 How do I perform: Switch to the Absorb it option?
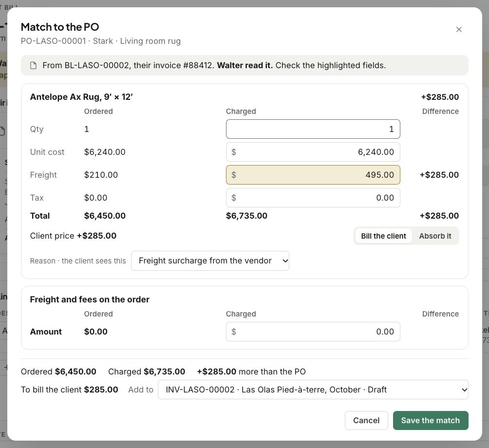pos(435,236)
